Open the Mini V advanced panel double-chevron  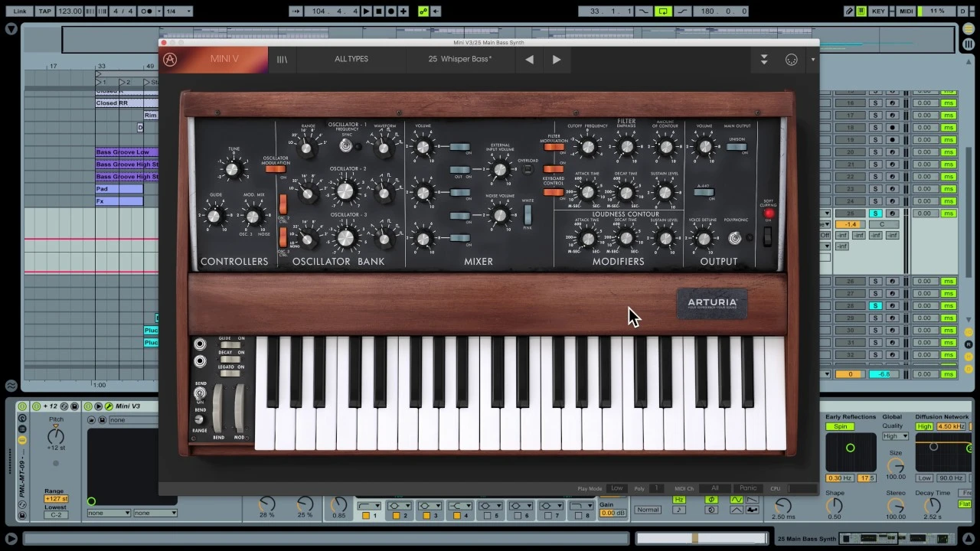[x=763, y=60]
